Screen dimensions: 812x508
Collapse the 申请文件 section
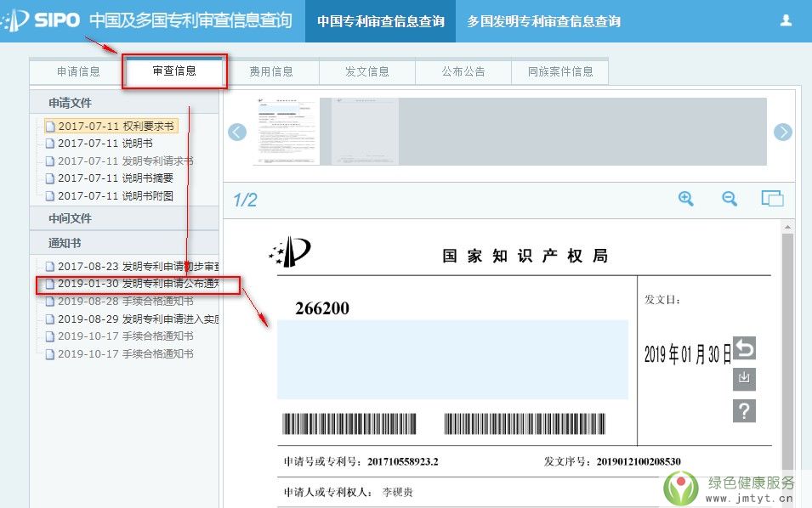71,103
